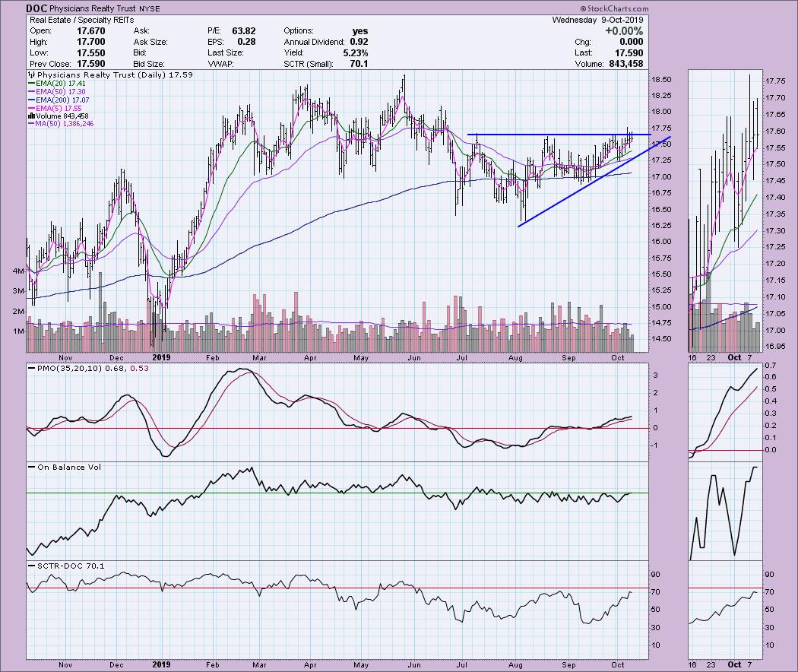Click the Volume 843,458 legend entry
The width and height of the screenshot is (798, 672).
coord(58,116)
